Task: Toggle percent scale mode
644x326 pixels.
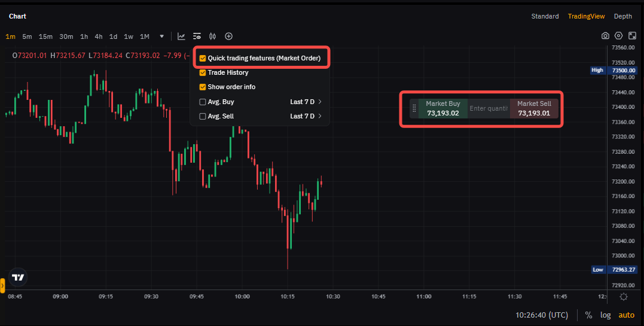Action: coord(588,315)
